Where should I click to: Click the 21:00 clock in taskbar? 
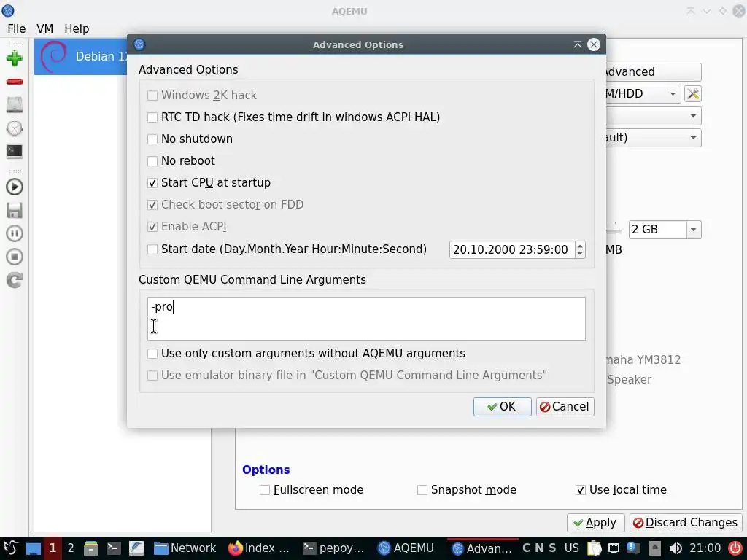[705, 548]
